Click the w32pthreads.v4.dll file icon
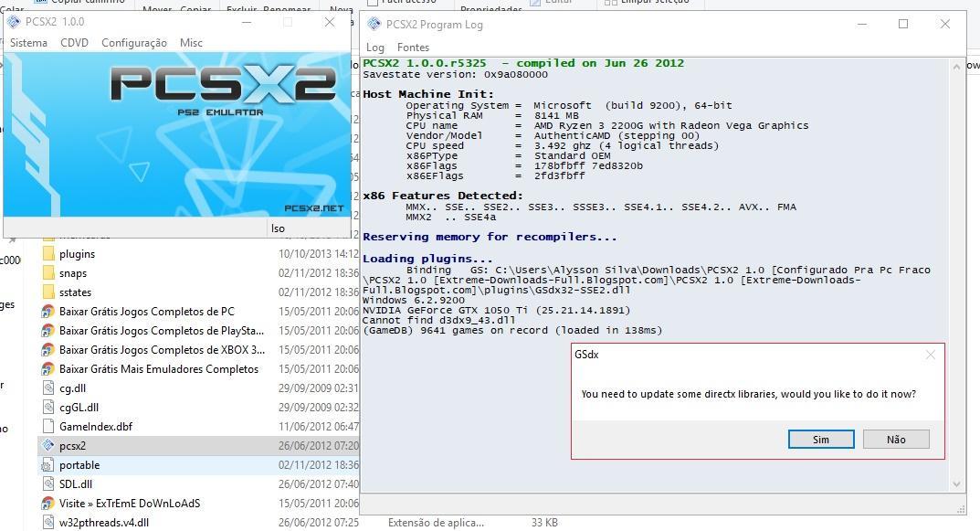Image resolution: width=980 pixels, height=531 pixels. [48, 522]
